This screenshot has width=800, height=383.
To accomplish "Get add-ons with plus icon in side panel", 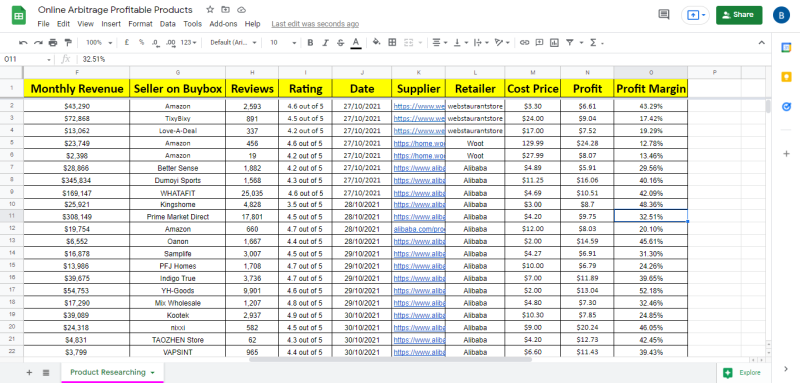I will pos(786,154).
